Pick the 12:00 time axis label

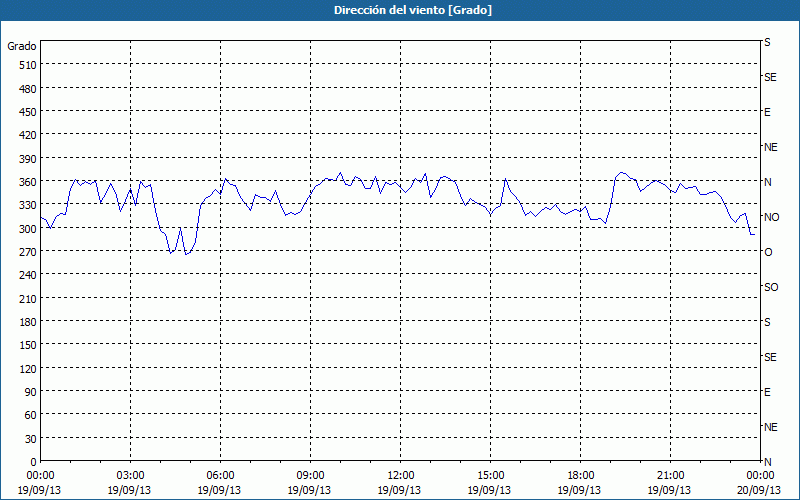point(399,476)
